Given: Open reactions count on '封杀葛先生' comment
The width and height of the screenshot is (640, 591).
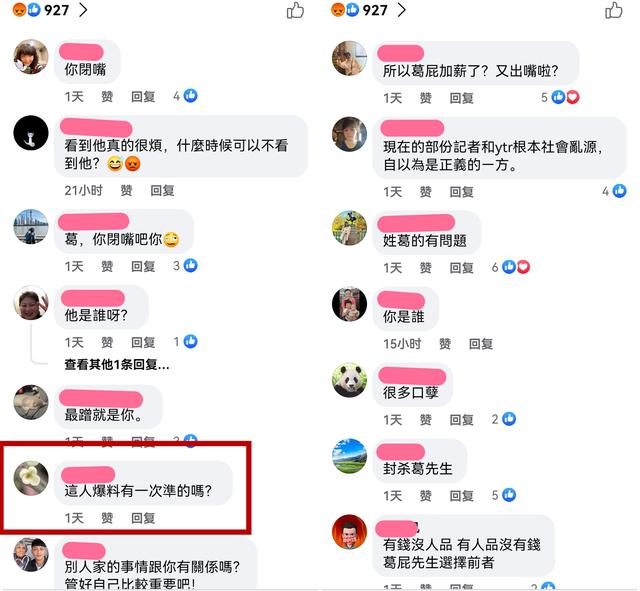Looking at the screenshot, I should pos(504,495).
